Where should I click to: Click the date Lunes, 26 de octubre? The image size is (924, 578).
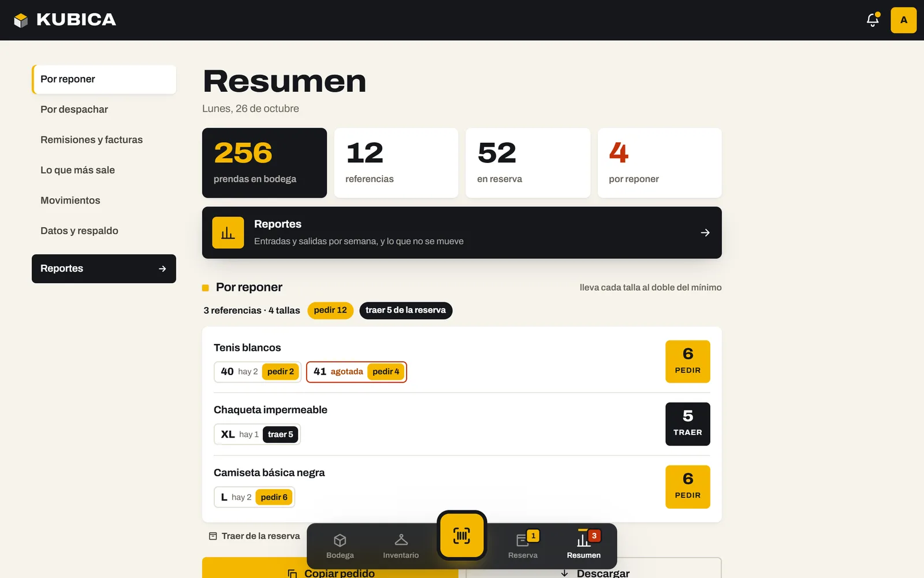click(x=251, y=109)
